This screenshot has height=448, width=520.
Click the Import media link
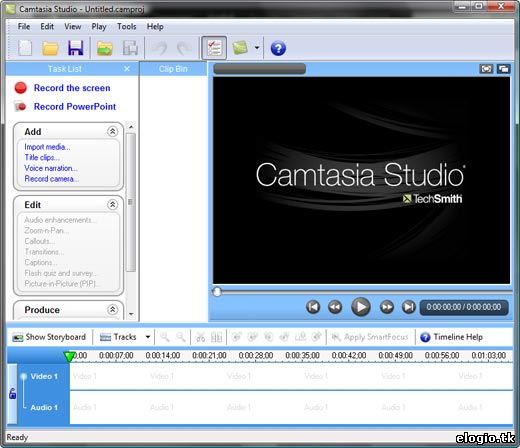coord(47,147)
